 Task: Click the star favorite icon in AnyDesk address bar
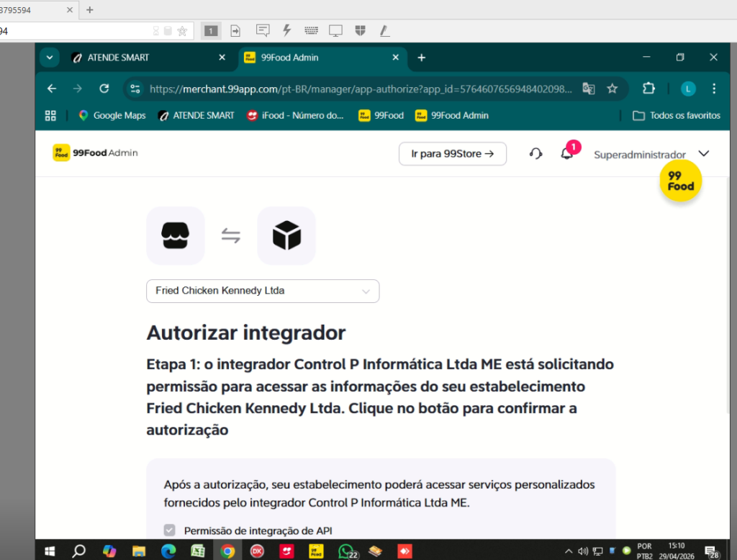tap(182, 31)
